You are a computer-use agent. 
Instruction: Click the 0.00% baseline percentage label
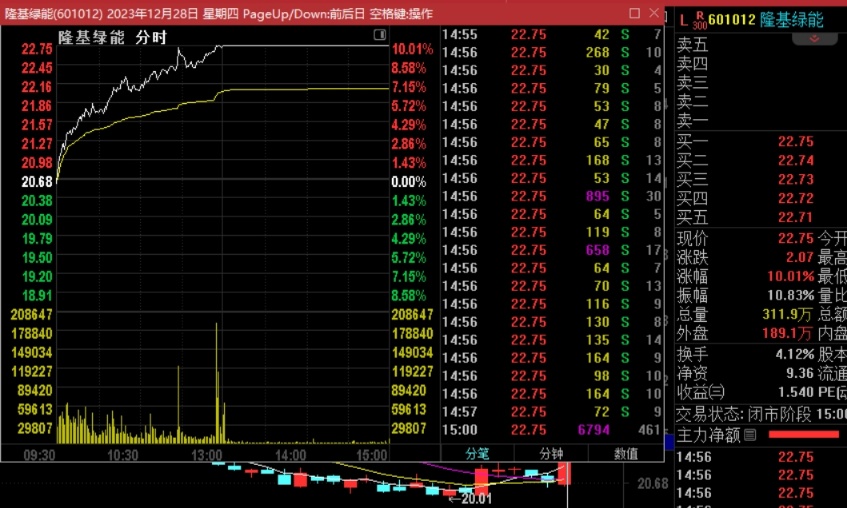[x=408, y=182]
